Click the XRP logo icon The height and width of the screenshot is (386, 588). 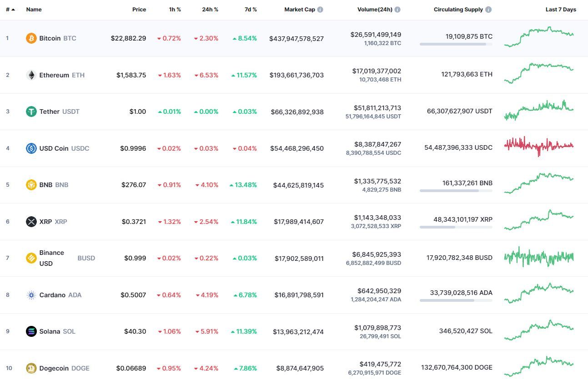[x=31, y=222]
